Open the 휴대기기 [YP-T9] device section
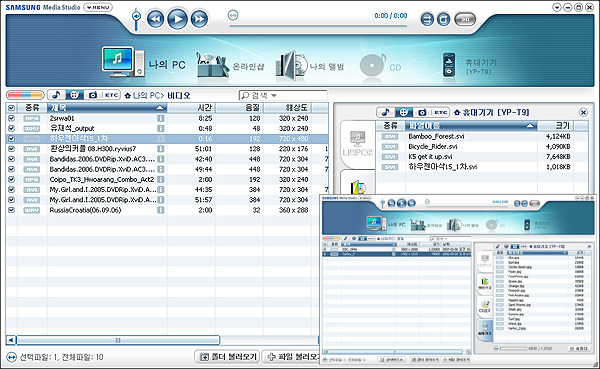 tap(470, 66)
